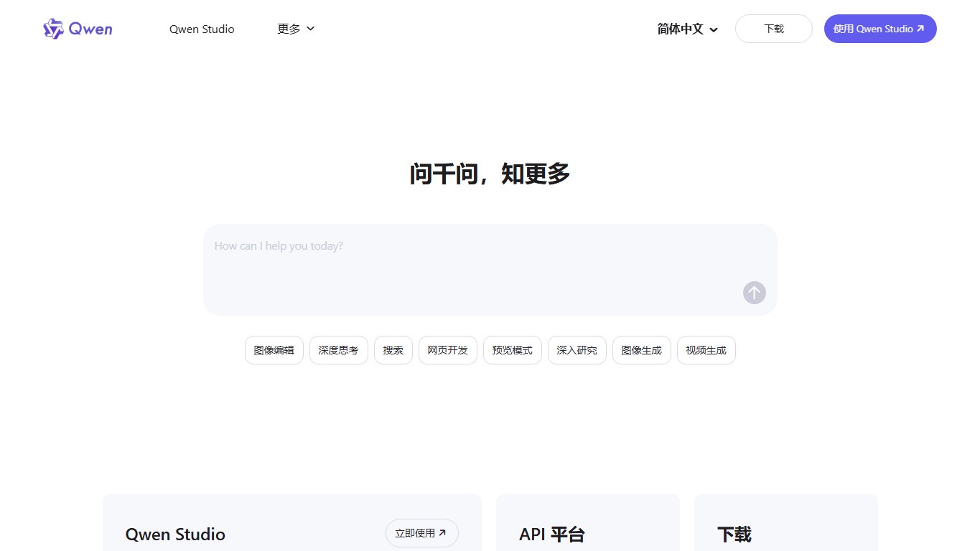Click the Qwen logo icon
980x551 pixels.
click(x=78, y=29)
